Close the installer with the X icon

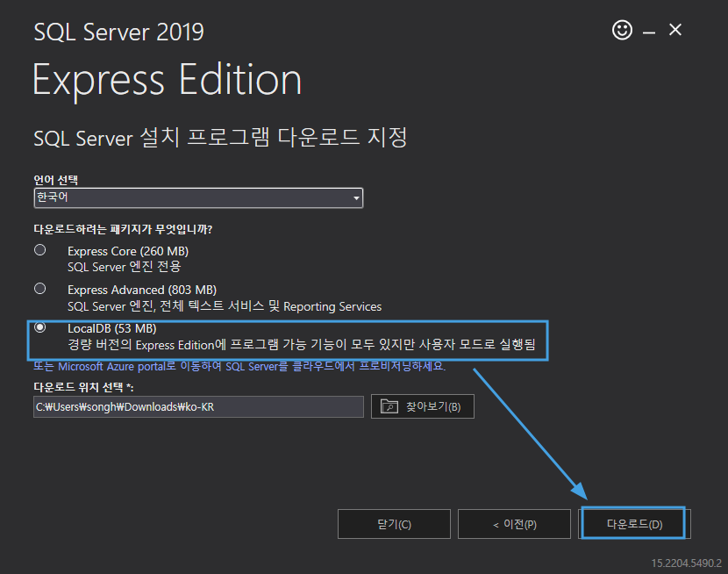coord(675,30)
